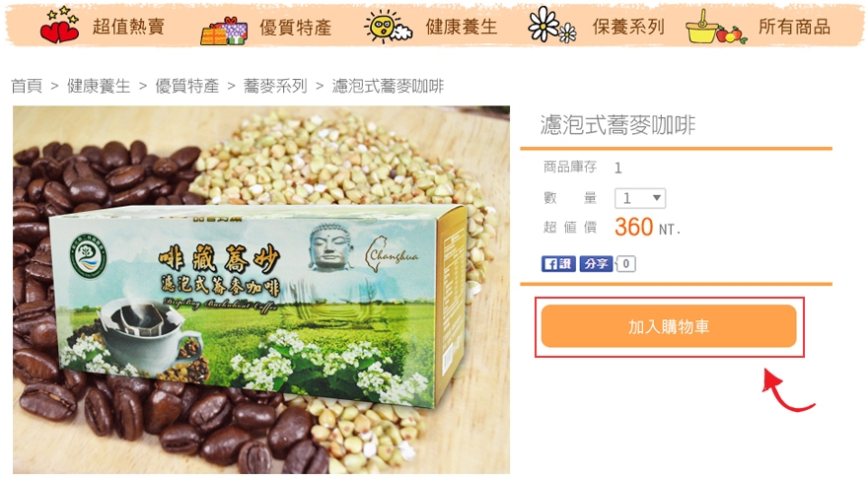
Task: Click the gift boxes icon beside 優質特產
Action: (224, 31)
